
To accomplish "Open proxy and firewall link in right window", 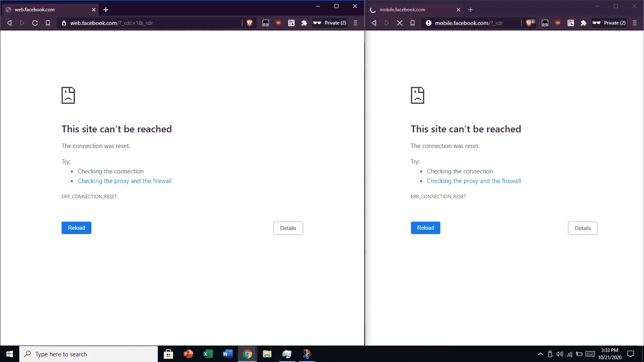I will pyautogui.click(x=474, y=181).
